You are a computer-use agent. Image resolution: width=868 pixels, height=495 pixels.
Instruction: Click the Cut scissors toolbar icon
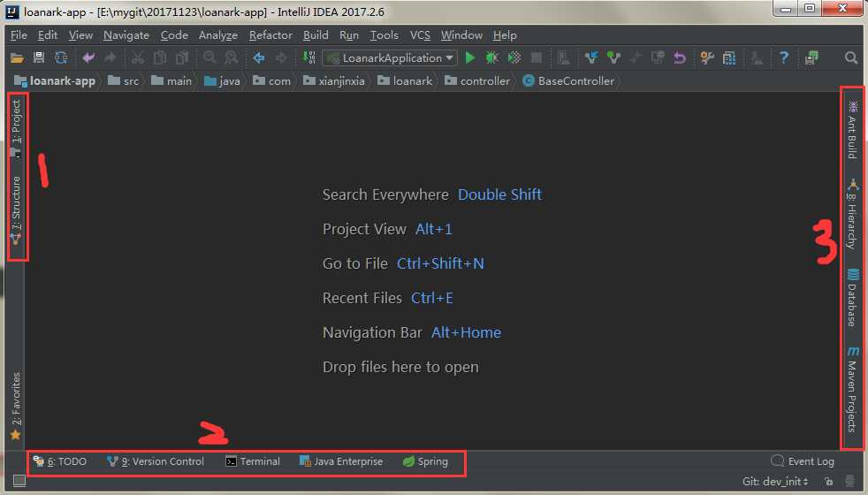pyautogui.click(x=138, y=57)
